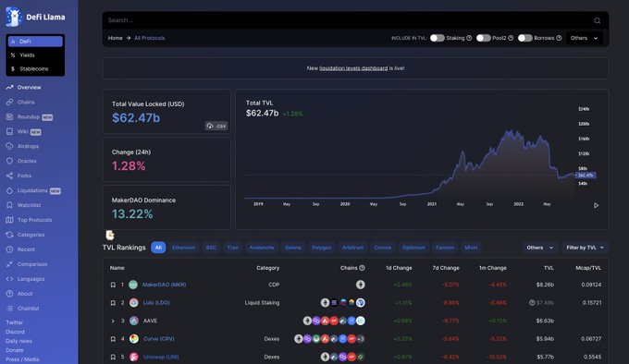This screenshot has height=364, width=629.
Task: Click the Defi Llama logo
Action: [35, 17]
